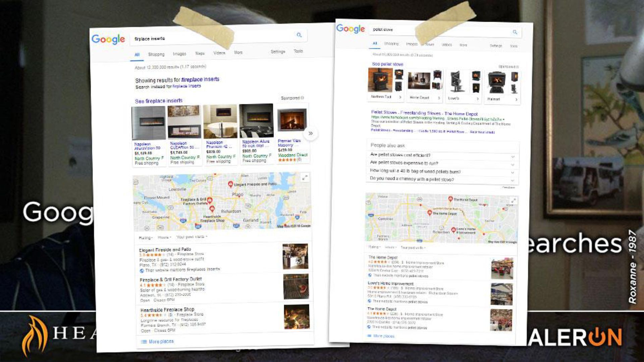The height and width of the screenshot is (362, 644).
Task: Click the Elegant Fireside and Patio listing photo
Action: coord(295,256)
